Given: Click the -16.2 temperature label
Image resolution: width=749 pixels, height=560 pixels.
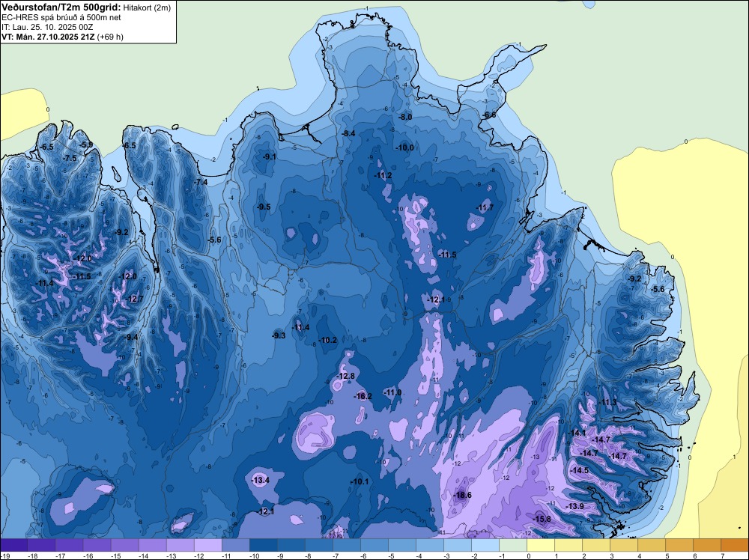Looking at the screenshot, I should [x=363, y=396].
